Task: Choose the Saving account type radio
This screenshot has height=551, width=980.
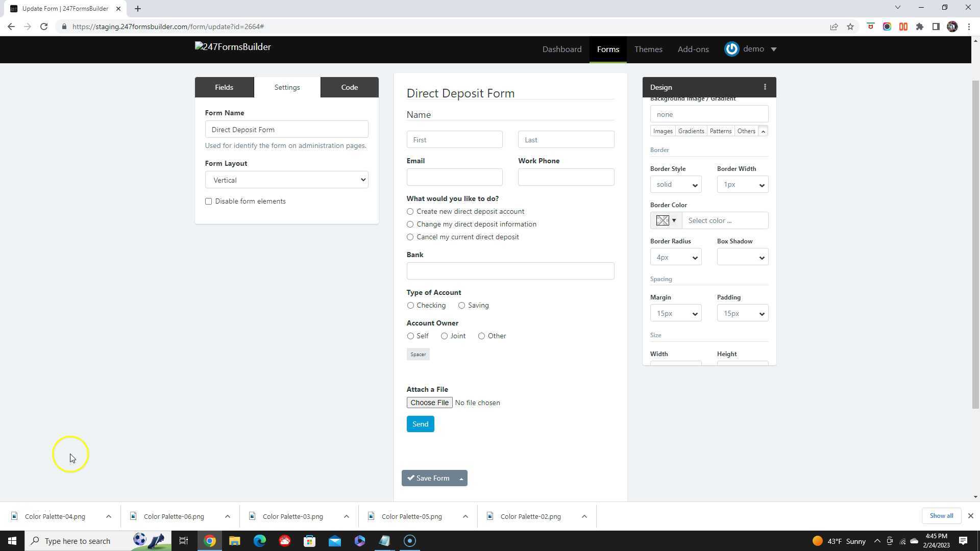Action: (x=461, y=305)
